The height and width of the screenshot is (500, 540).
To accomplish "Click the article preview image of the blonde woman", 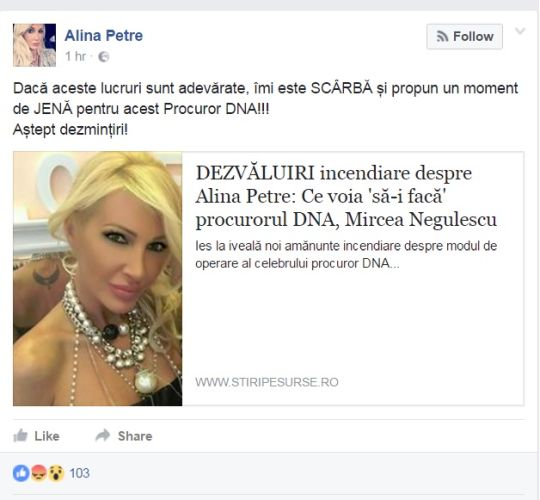I will pos(98,279).
